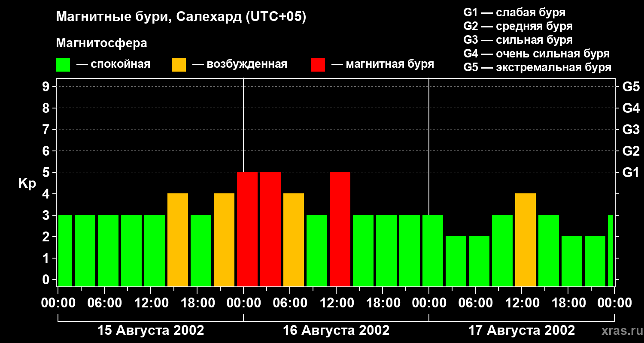The width and height of the screenshot is (644, 343).
Task: Click the title "Магнитные бури, Салехард (UTC+05)"
Action: pos(181,17)
